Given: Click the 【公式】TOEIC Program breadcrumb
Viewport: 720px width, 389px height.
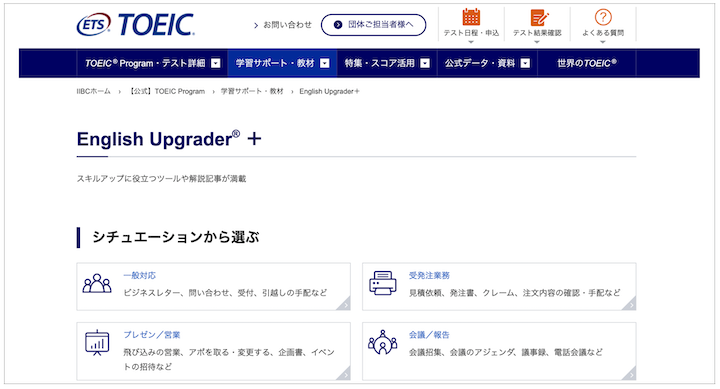Looking at the screenshot, I should (x=166, y=91).
